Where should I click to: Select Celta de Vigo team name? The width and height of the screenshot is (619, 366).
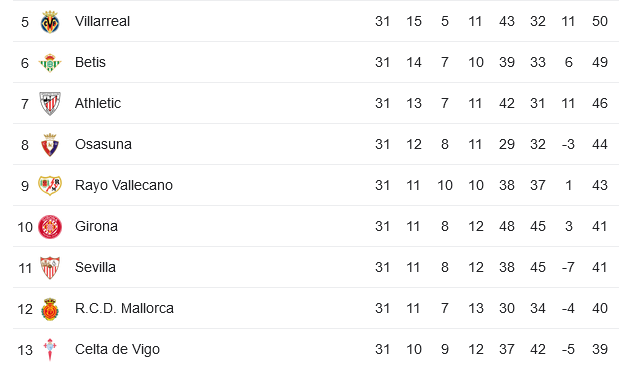117,349
